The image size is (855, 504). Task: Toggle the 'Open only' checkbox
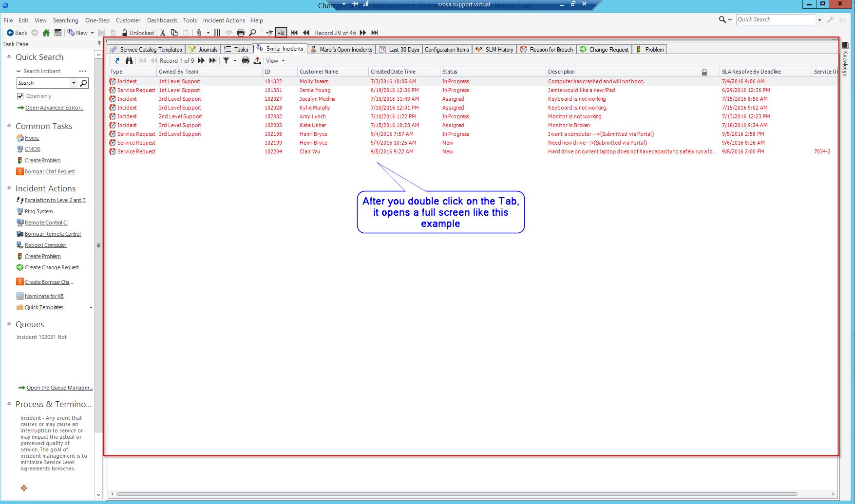pos(20,96)
